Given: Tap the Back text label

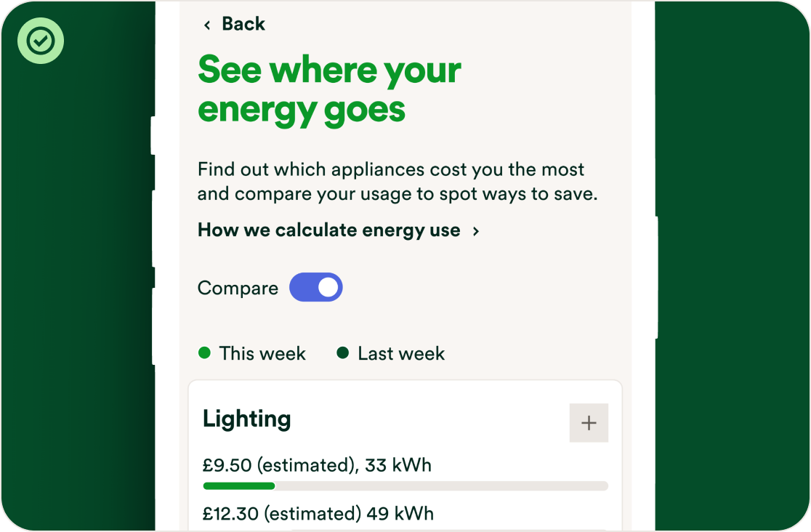Looking at the screenshot, I should coord(243,24).
